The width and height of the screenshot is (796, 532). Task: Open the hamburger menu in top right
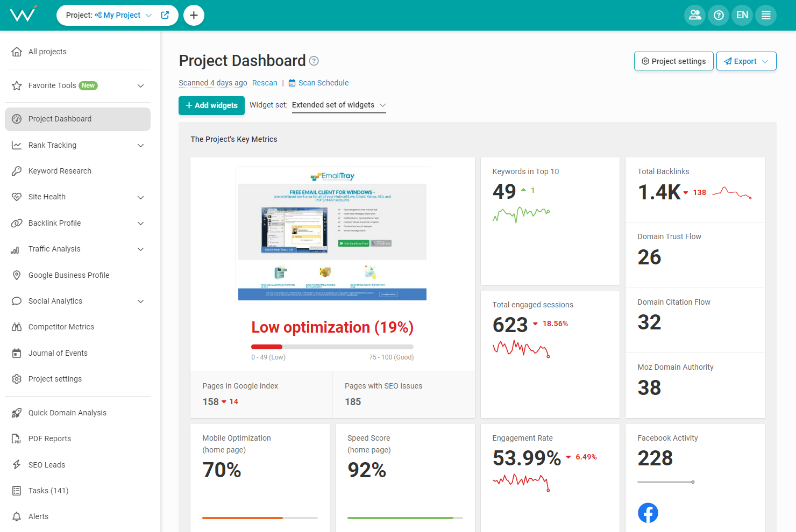coord(765,15)
